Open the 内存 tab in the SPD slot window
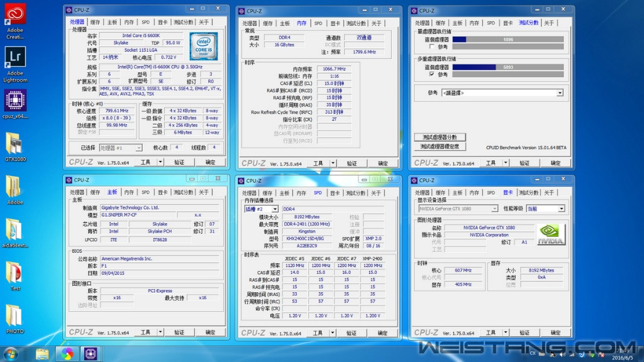644x362 pixels. click(301, 193)
